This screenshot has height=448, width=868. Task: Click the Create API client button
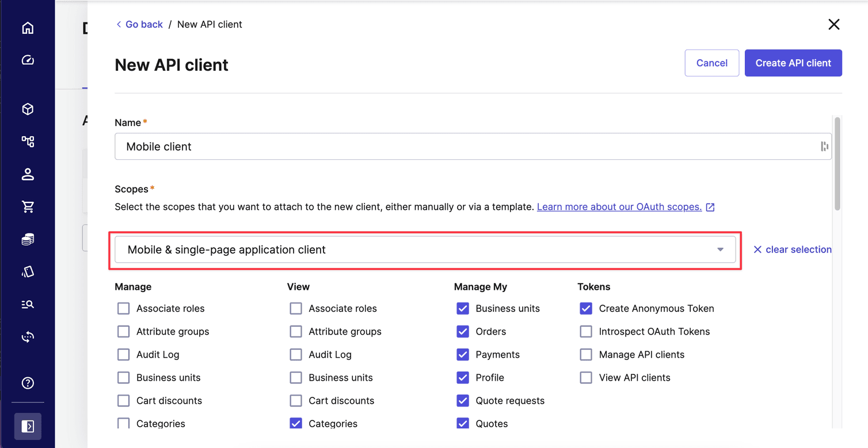click(793, 63)
